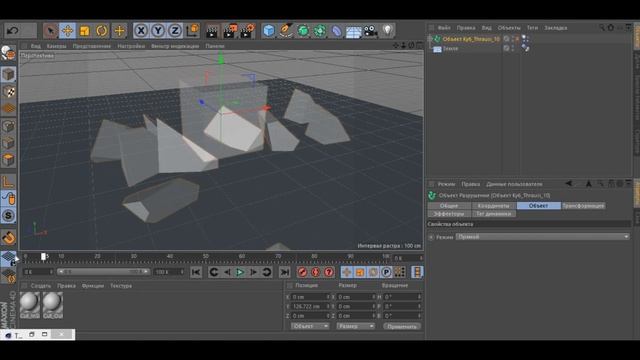Click the Y position field 126.722 cm
Image resolution: width=640 pixels, height=360 pixels.
[311, 307]
